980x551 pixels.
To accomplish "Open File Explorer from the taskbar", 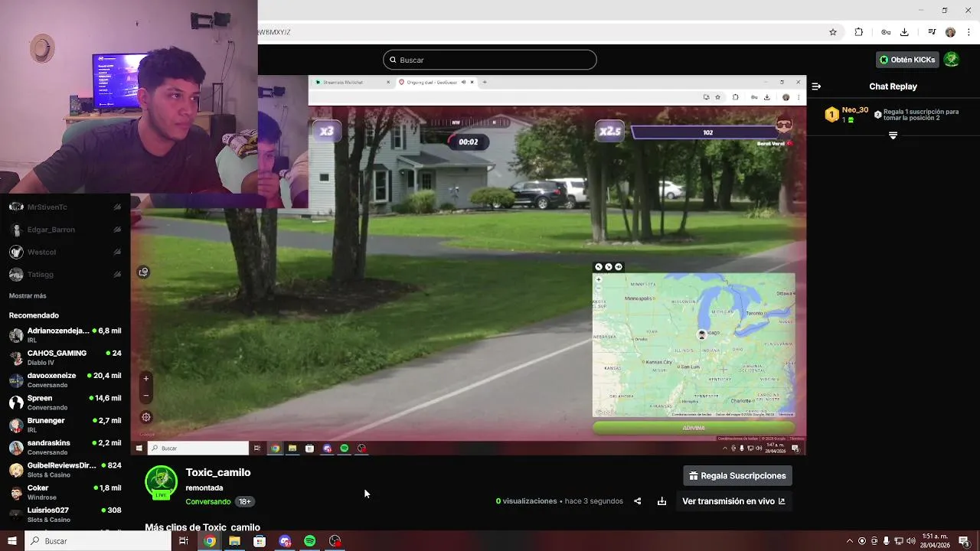I will click(x=234, y=541).
